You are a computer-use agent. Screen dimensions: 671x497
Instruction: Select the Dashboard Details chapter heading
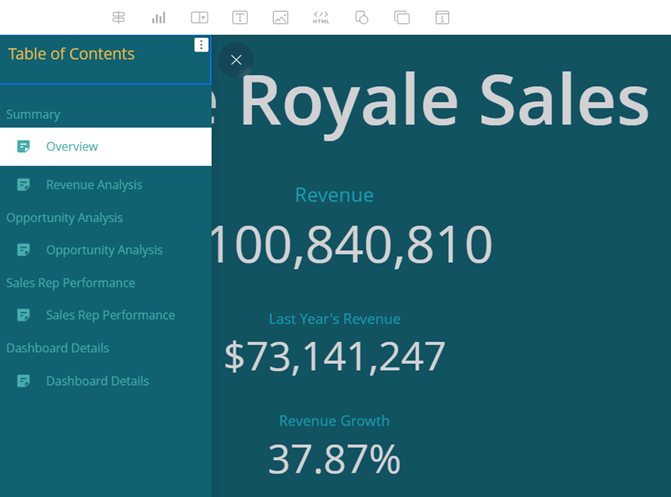(x=57, y=348)
